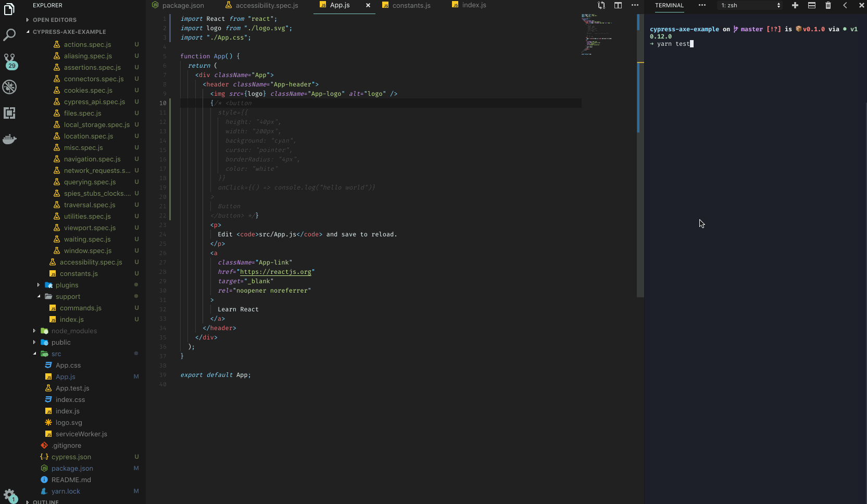Image resolution: width=867 pixels, height=504 pixels.
Task: Collapse the src folder
Action: pyautogui.click(x=56, y=354)
